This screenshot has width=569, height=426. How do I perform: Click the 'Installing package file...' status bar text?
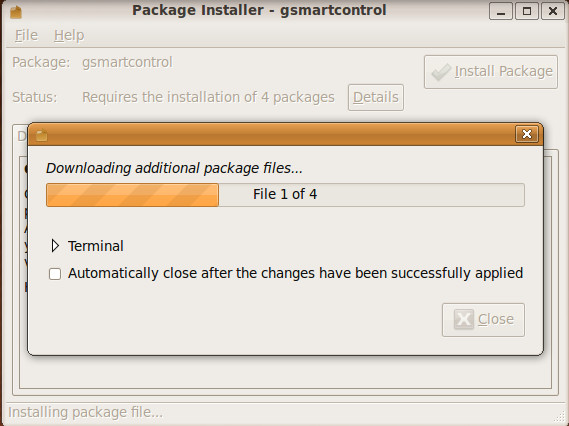pos(85,412)
